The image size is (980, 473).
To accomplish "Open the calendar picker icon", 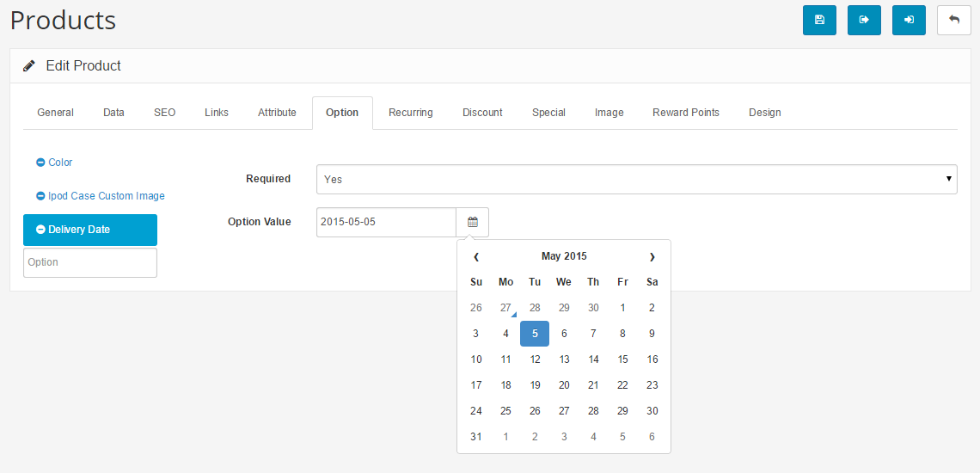I will pyautogui.click(x=472, y=222).
